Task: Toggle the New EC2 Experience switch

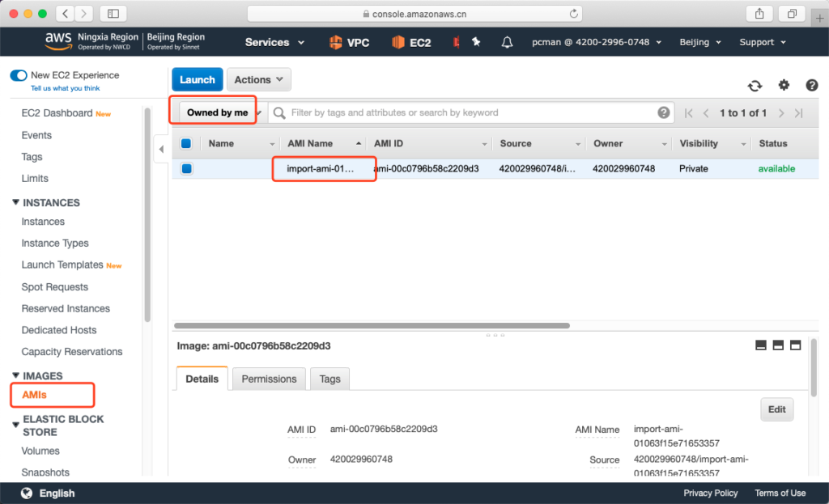Action: [x=19, y=75]
